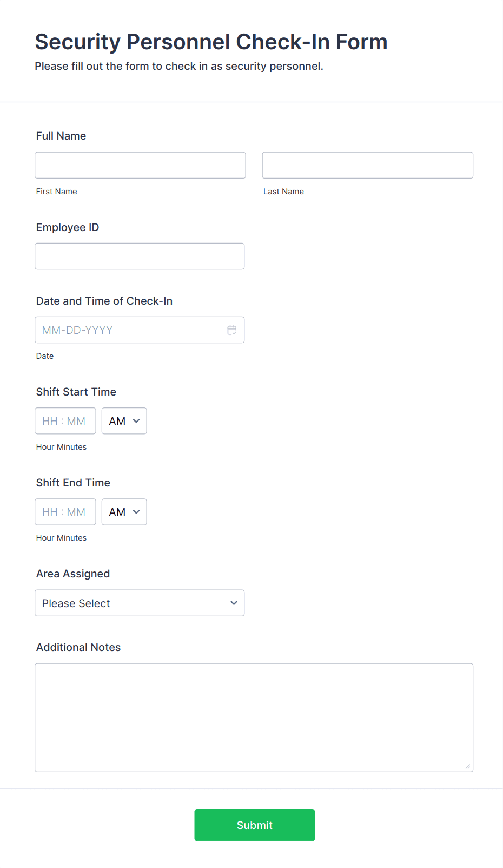
Task: Click the Shift End Time HH:MM field
Action: tap(65, 512)
